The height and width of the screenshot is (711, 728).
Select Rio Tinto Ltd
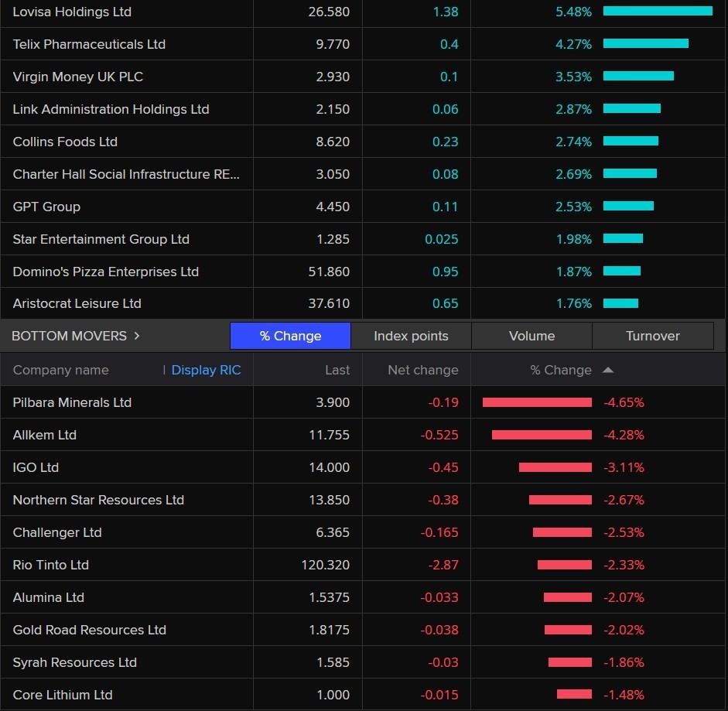pos(50,565)
